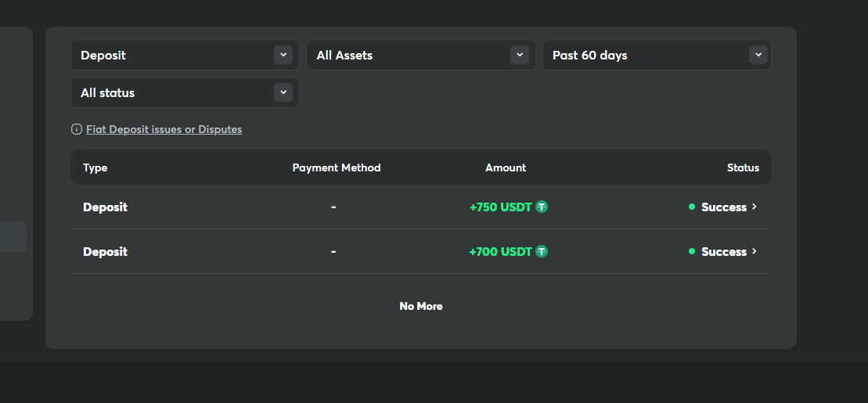
Task: Open details arrow for the 750 USDT deposit
Action: coord(755,207)
